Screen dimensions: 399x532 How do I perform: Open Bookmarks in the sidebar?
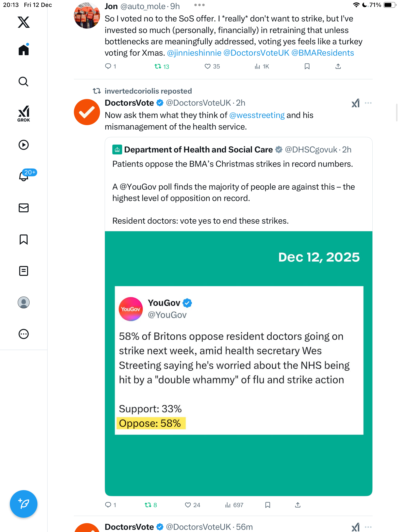click(24, 239)
